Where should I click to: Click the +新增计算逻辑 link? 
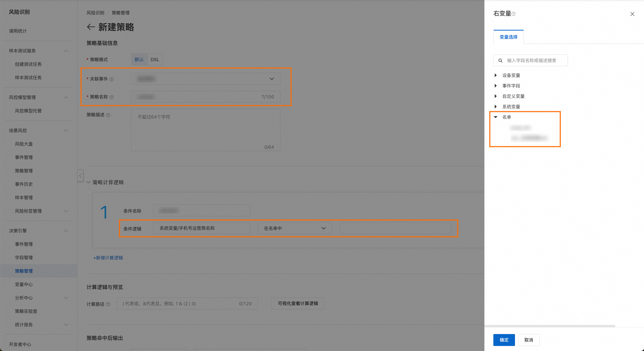108,258
